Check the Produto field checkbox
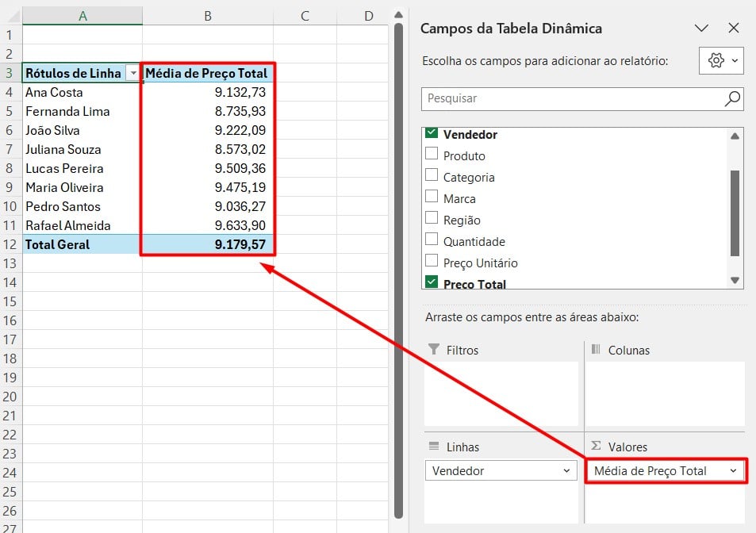 tap(432, 154)
